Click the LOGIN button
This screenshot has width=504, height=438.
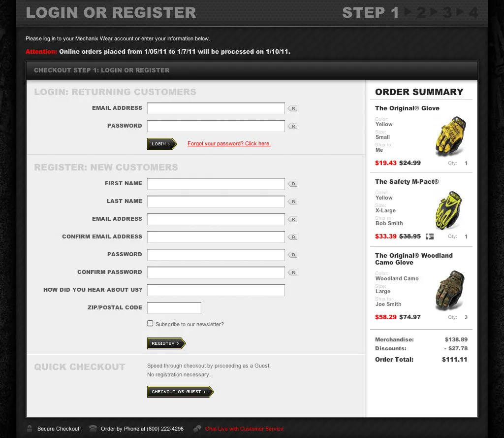[x=162, y=144]
